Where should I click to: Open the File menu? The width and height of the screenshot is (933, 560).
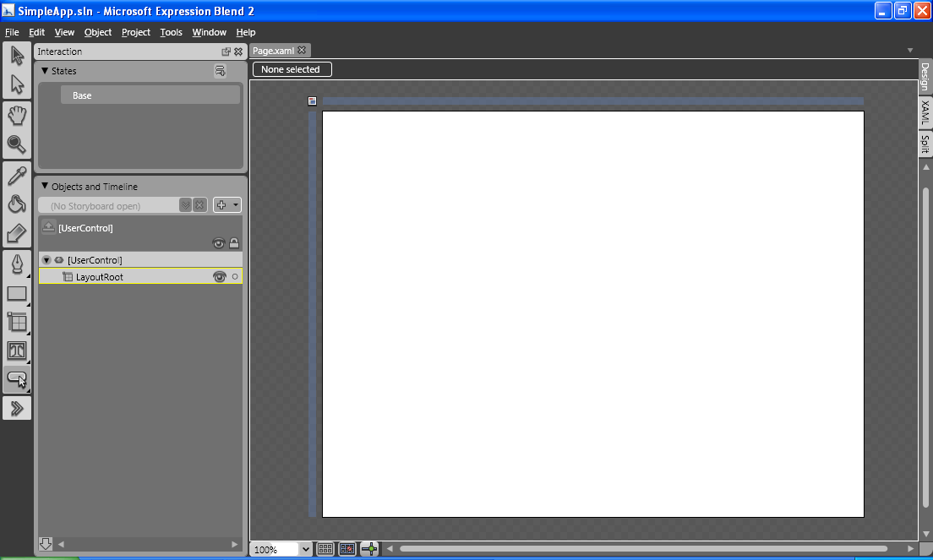tap(12, 32)
